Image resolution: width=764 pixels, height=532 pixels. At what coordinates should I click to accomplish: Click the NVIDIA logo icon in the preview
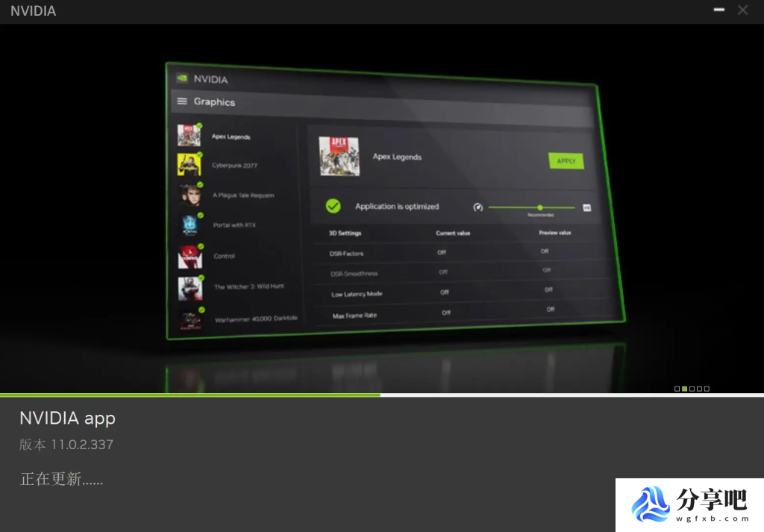click(x=182, y=78)
